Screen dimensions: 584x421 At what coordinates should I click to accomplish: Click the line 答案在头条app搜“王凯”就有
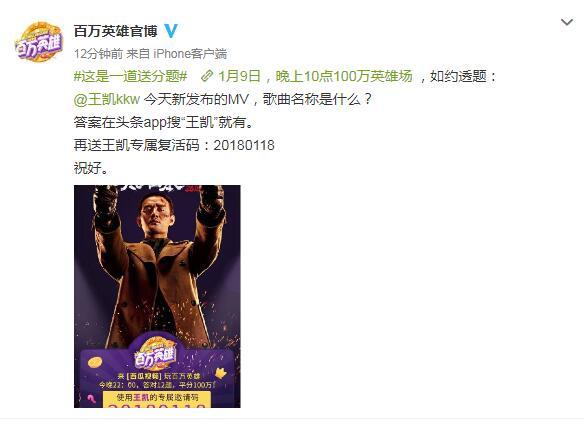tap(164, 122)
